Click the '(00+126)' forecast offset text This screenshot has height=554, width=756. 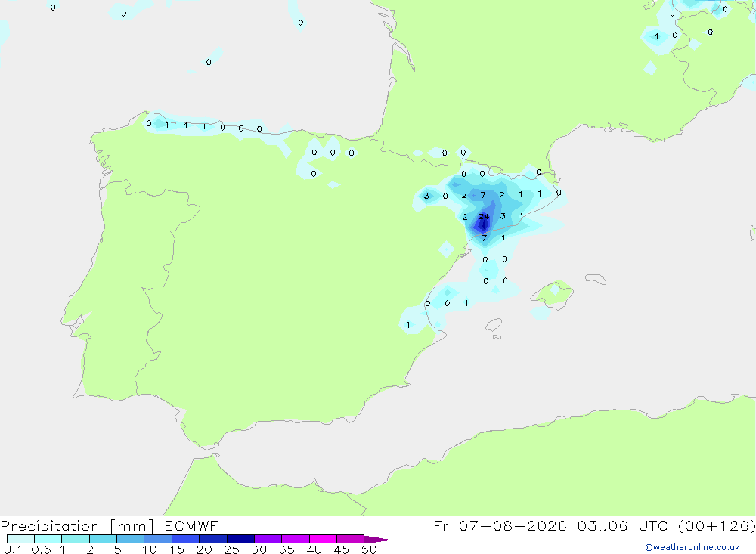pyautogui.click(x=717, y=526)
